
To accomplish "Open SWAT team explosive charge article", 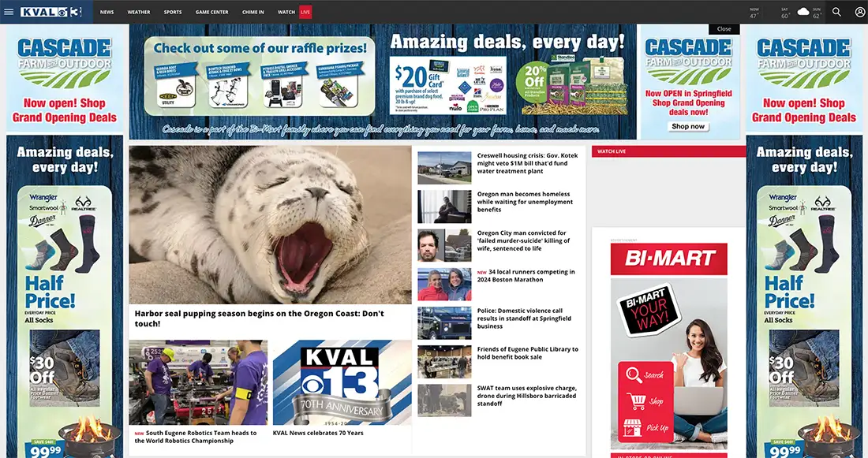I will (x=526, y=396).
